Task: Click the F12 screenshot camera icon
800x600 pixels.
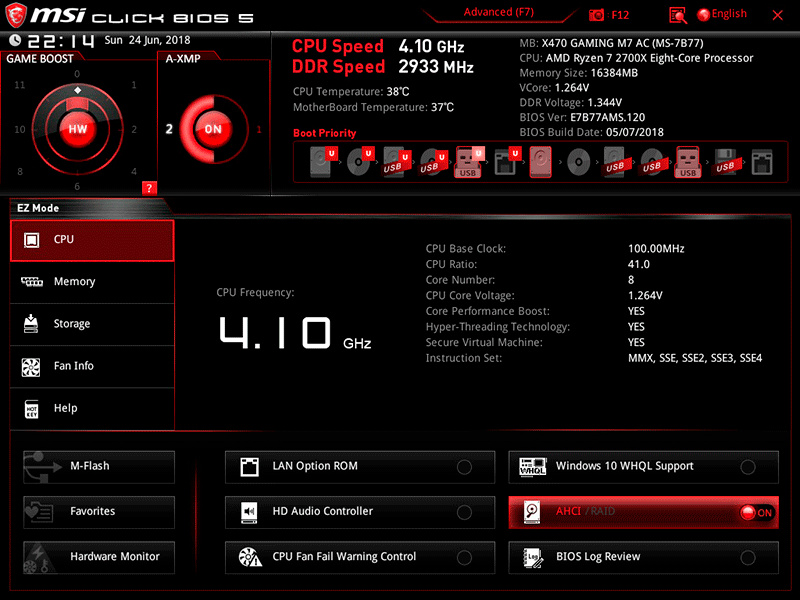Action: click(x=596, y=15)
